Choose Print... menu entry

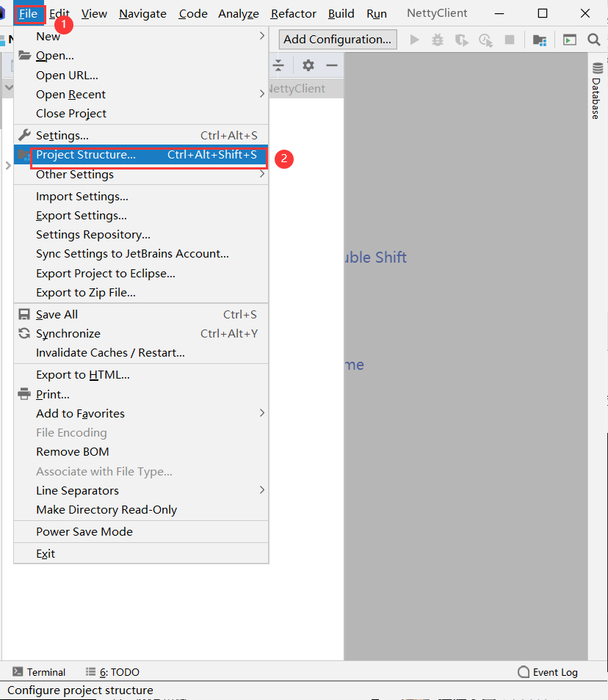point(141,394)
